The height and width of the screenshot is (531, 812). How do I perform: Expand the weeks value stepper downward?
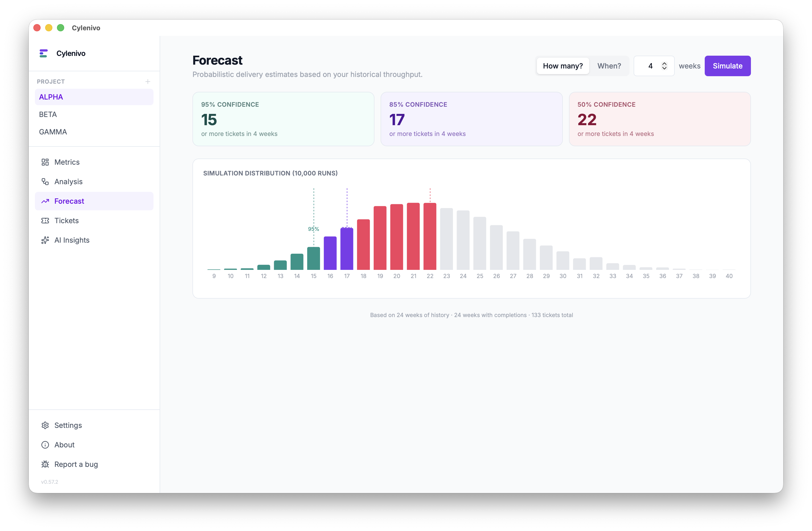click(x=665, y=68)
